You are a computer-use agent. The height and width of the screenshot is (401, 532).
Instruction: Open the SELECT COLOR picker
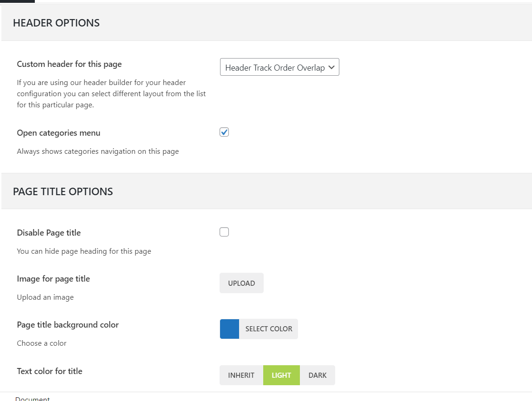[x=269, y=329]
